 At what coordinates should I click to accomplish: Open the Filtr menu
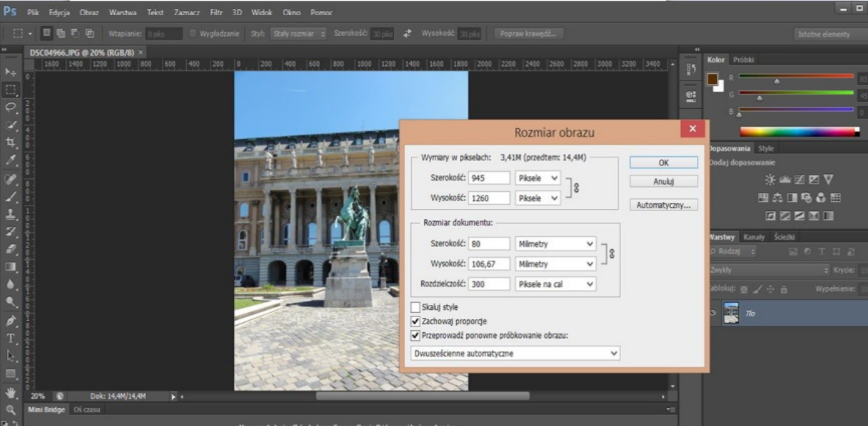tap(216, 13)
